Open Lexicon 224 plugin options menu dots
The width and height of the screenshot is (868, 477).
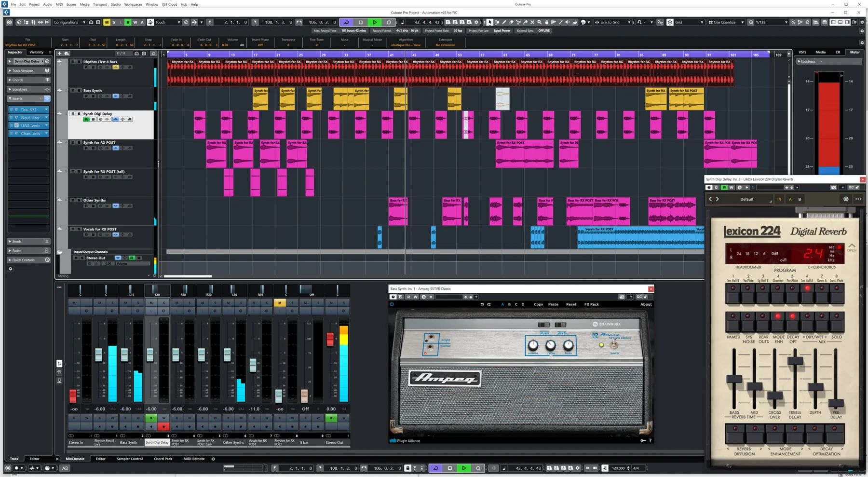click(858, 199)
